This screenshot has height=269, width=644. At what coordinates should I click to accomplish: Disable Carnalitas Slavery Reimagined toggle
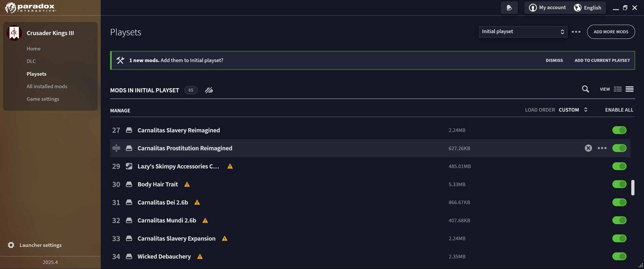coord(619,130)
